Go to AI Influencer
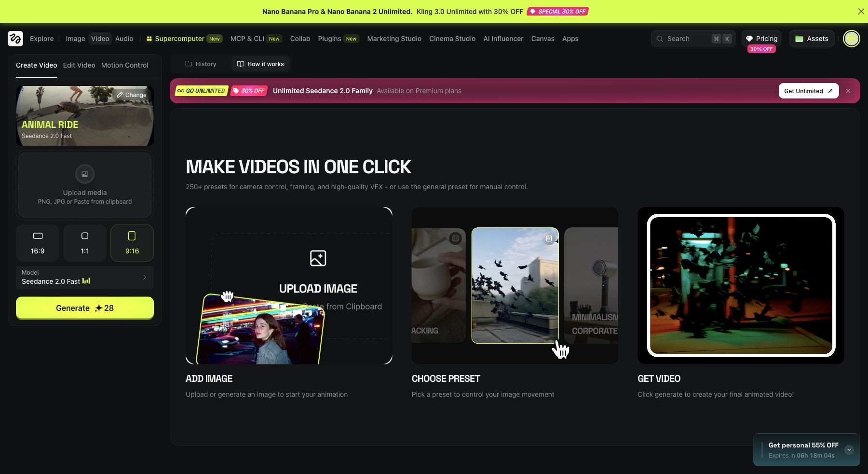Viewport: 868px width, 474px height. [503, 39]
